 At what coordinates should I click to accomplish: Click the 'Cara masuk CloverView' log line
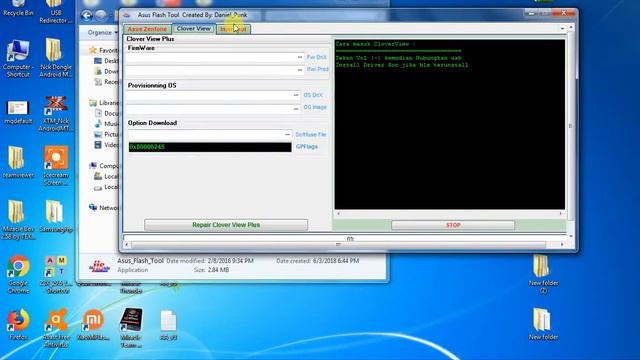(376, 44)
